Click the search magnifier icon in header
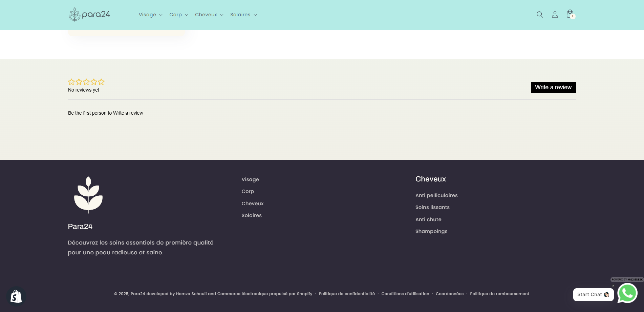Screen dimensions: 644x312 click(x=540, y=15)
